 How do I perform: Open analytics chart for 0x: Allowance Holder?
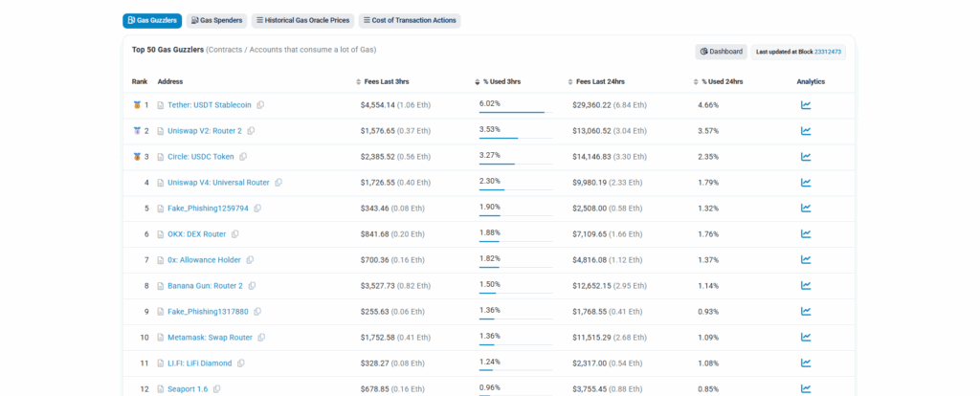point(806,260)
